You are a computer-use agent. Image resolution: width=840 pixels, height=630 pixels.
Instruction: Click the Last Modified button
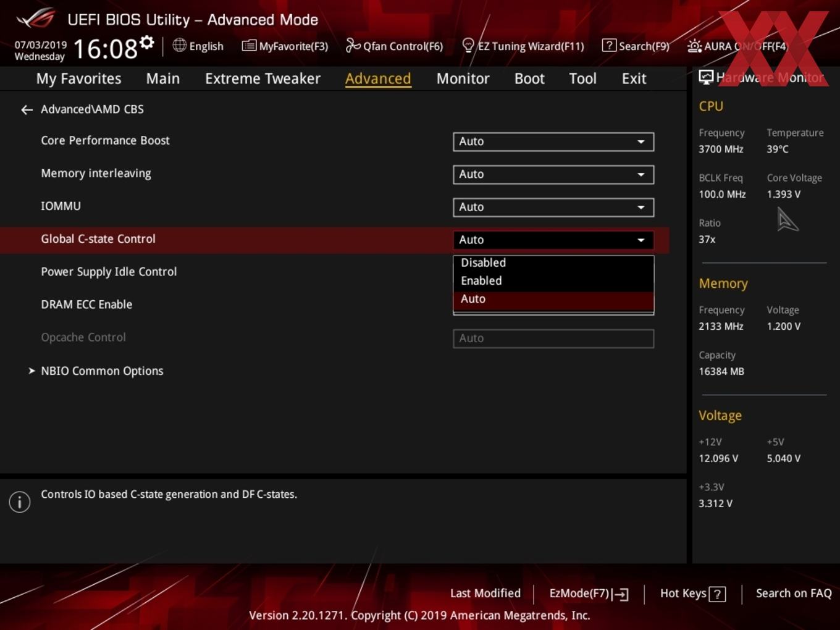[x=485, y=593]
